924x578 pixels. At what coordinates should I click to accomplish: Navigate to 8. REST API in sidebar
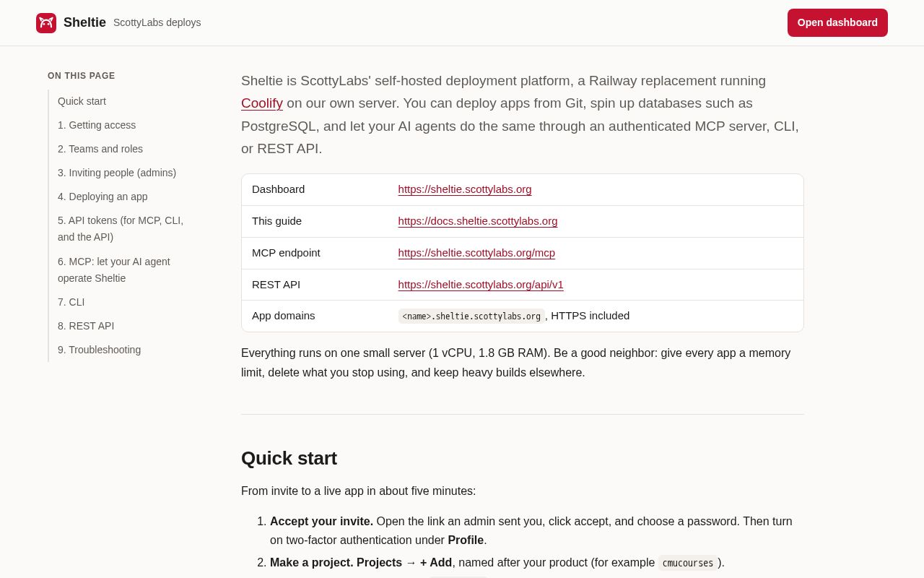[x=86, y=326]
